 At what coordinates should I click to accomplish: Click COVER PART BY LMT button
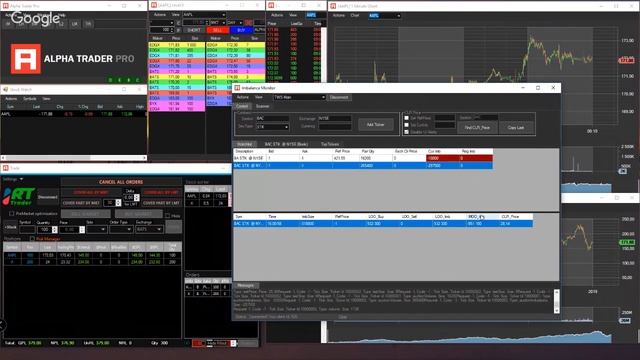coord(161,203)
